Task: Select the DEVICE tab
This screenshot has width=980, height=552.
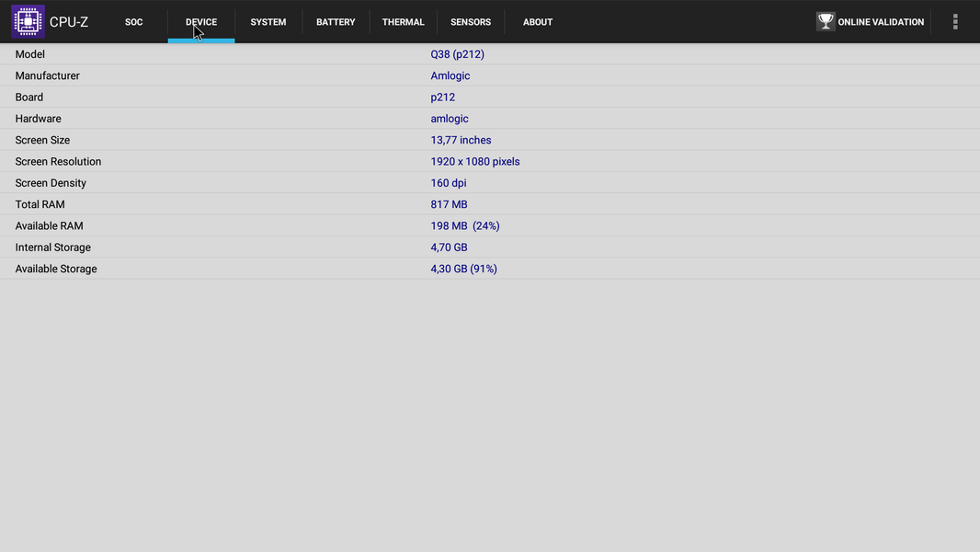Action: coord(201,22)
